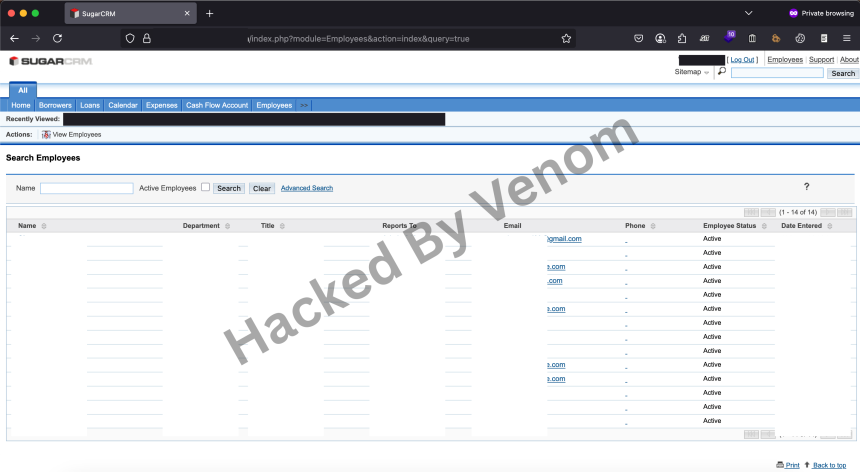Expand more modules with >> arrow

tap(304, 105)
